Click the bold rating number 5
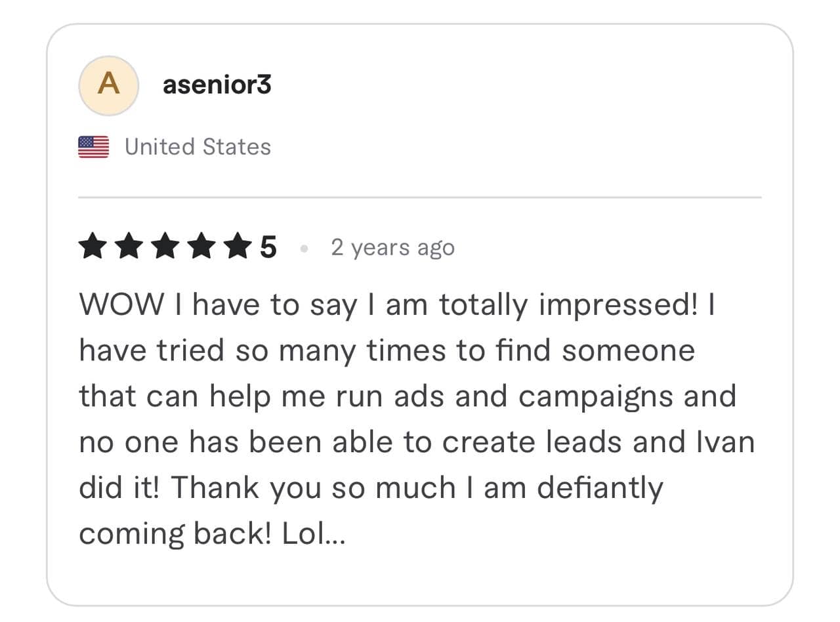840x622 pixels. tap(268, 248)
